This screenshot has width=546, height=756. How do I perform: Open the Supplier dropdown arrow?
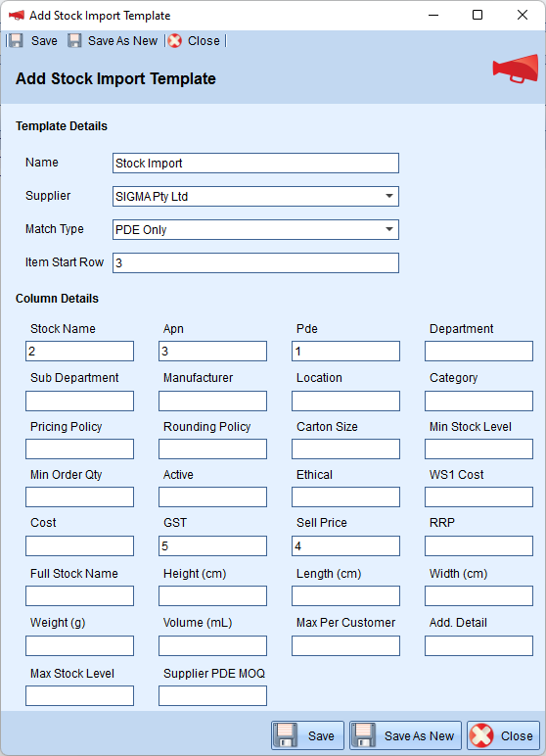[x=388, y=196]
